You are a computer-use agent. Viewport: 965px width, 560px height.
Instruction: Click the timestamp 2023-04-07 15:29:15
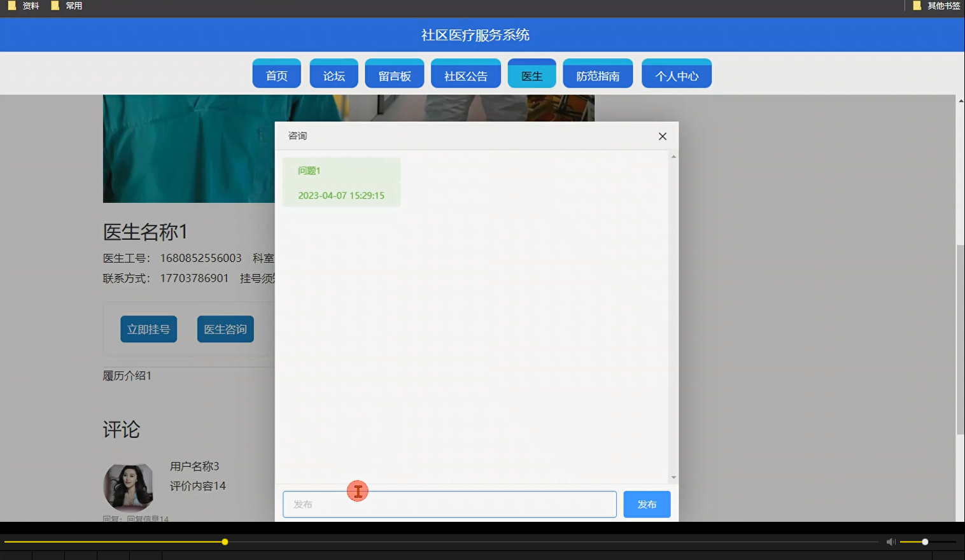coord(341,195)
